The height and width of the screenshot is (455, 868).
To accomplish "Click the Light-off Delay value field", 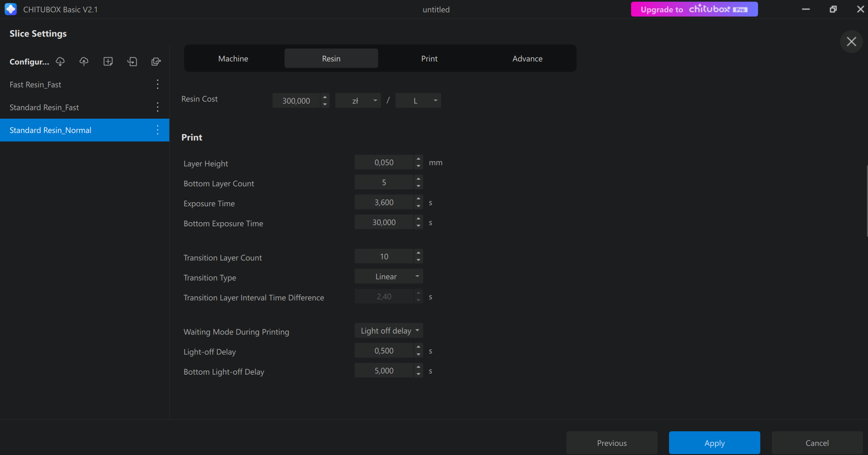I will coord(384,351).
